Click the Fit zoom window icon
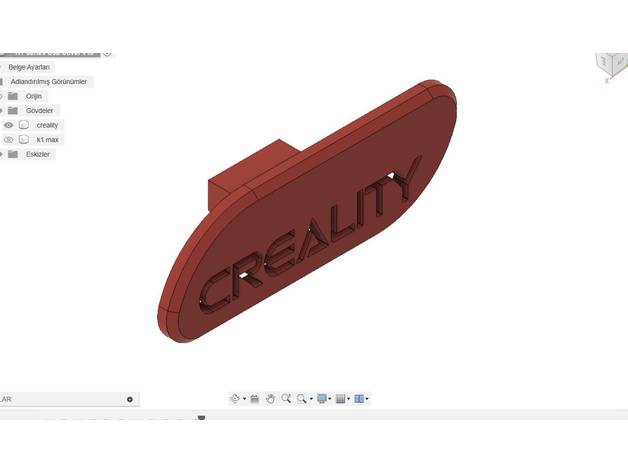This screenshot has height=472, width=628. click(x=303, y=398)
